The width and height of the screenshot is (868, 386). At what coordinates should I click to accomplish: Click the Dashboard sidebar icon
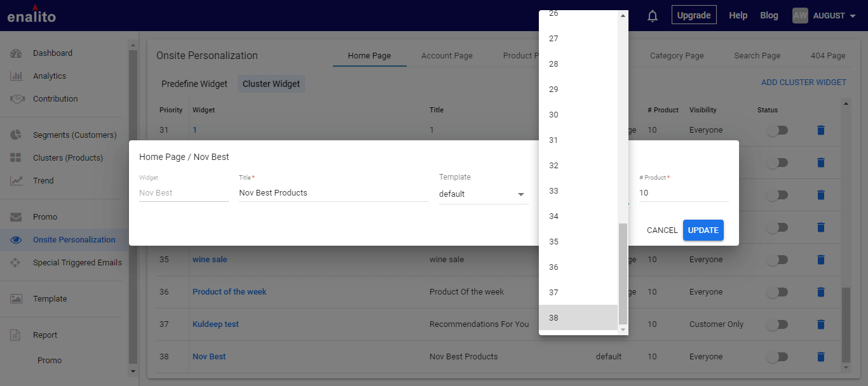click(x=17, y=53)
